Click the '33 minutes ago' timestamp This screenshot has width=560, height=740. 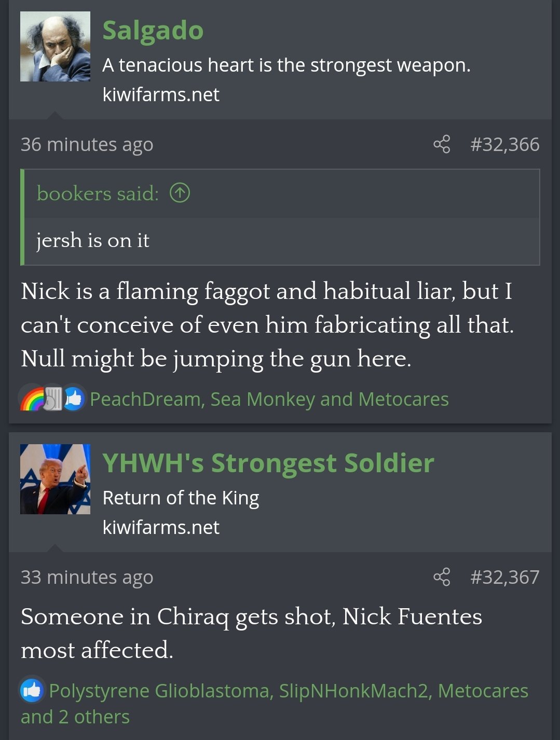(x=87, y=577)
